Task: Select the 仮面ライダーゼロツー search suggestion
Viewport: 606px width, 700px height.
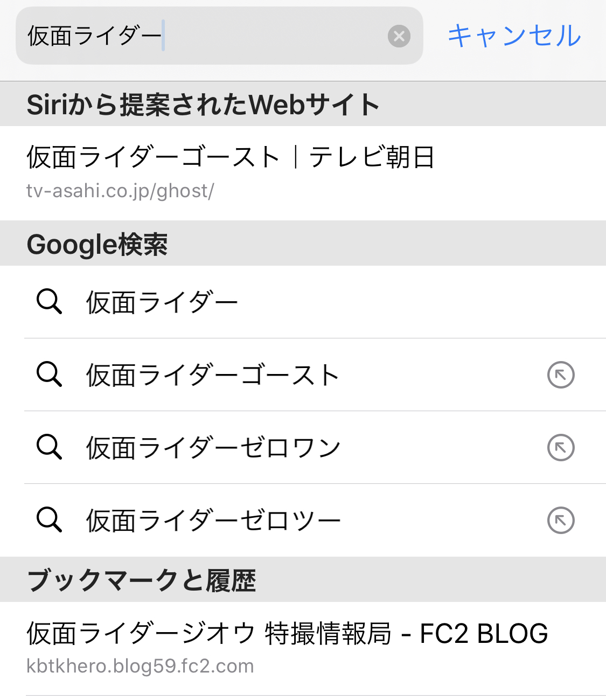Action: (213, 521)
